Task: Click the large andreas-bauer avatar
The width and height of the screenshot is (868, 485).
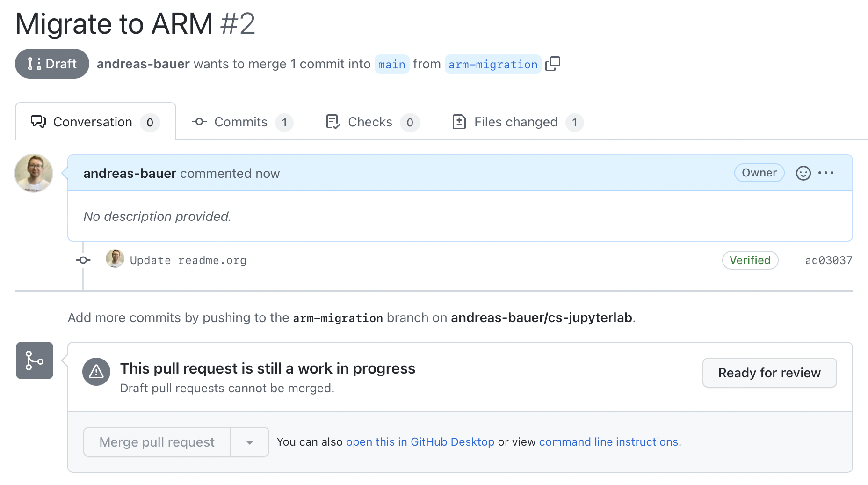Action: (x=34, y=173)
